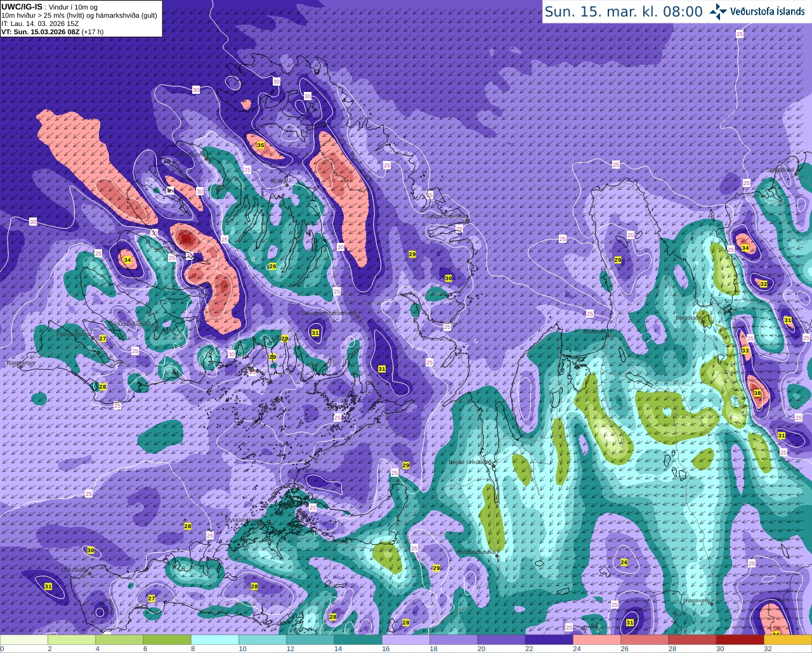Click the Bíldudalsflugvöllur station label
Image resolution: width=812 pixels, height=653 pixels.
(x=133, y=323)
